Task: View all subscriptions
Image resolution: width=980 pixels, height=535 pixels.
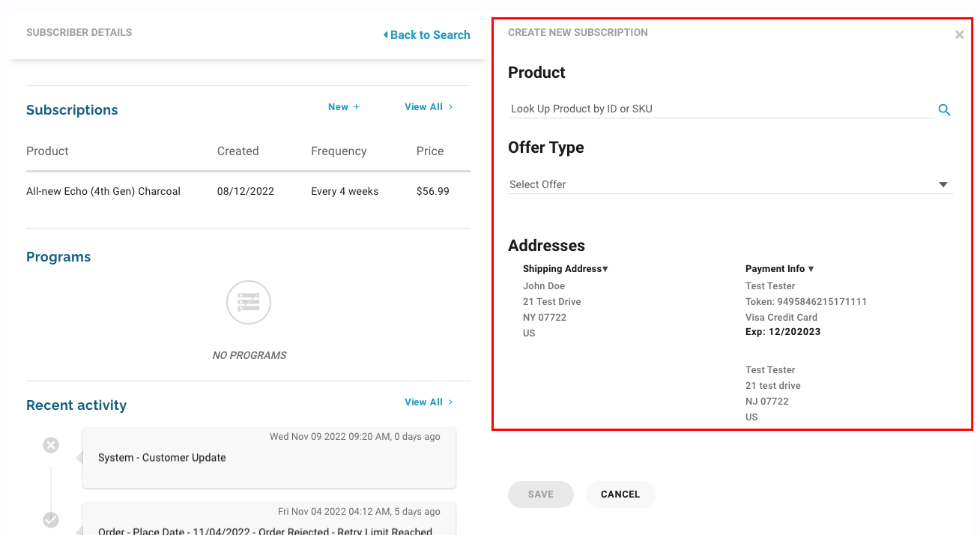Action: tap(429, 107)
